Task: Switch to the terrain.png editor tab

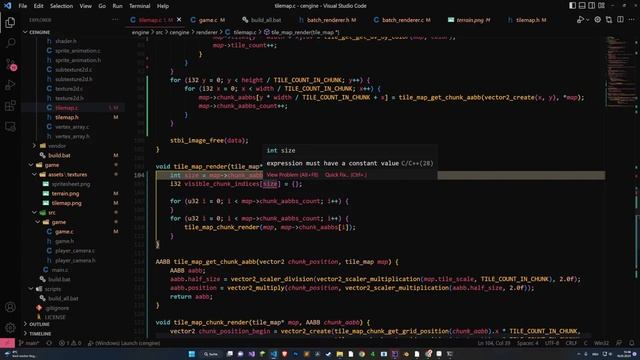Action: [x=469, y=20]
